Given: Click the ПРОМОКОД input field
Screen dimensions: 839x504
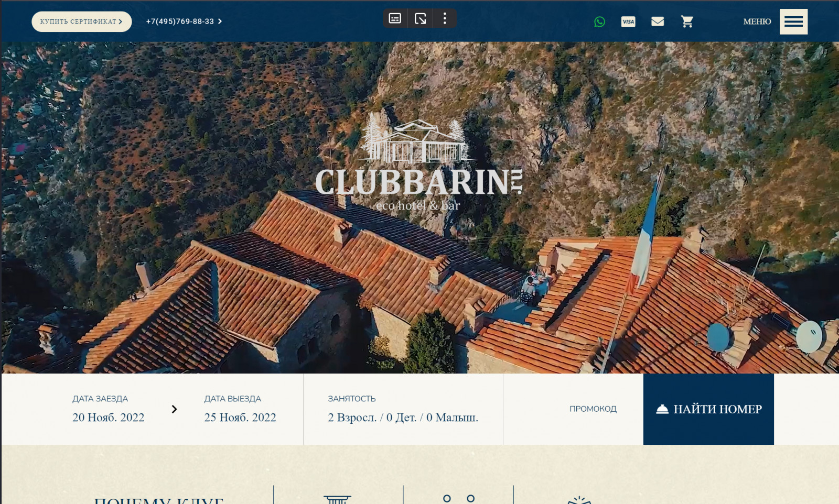Looking at the screenshot, I should 593,409.
